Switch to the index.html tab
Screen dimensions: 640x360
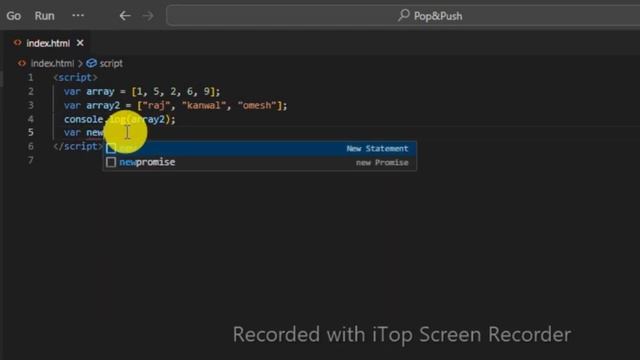click(48, 43)
